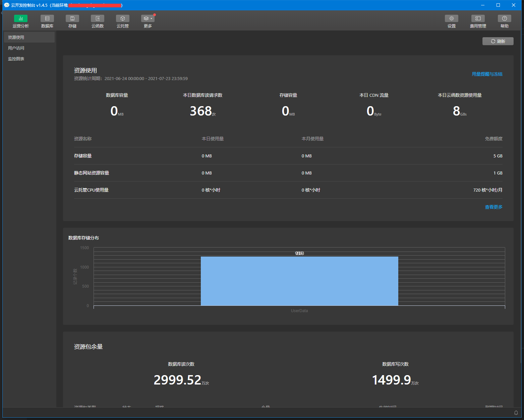Click the 云开发控制台 app icon in title bar
The width and height of the screenshot is (524, 420).
pos(7,5)
